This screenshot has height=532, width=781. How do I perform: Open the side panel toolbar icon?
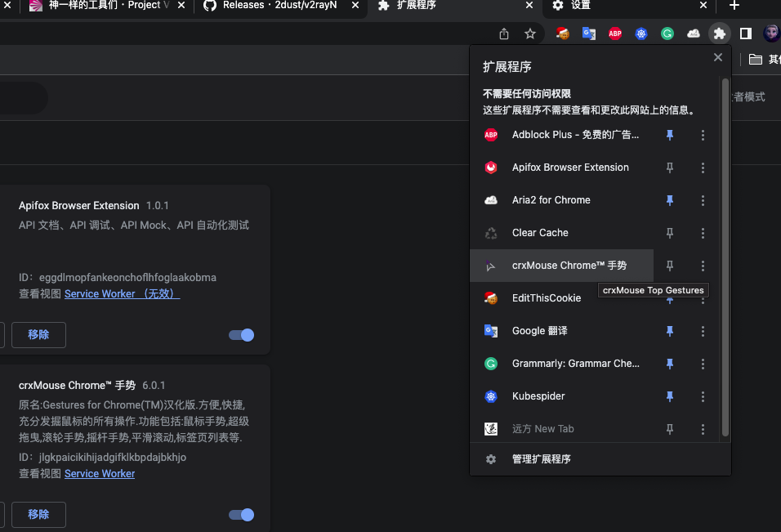746,34
